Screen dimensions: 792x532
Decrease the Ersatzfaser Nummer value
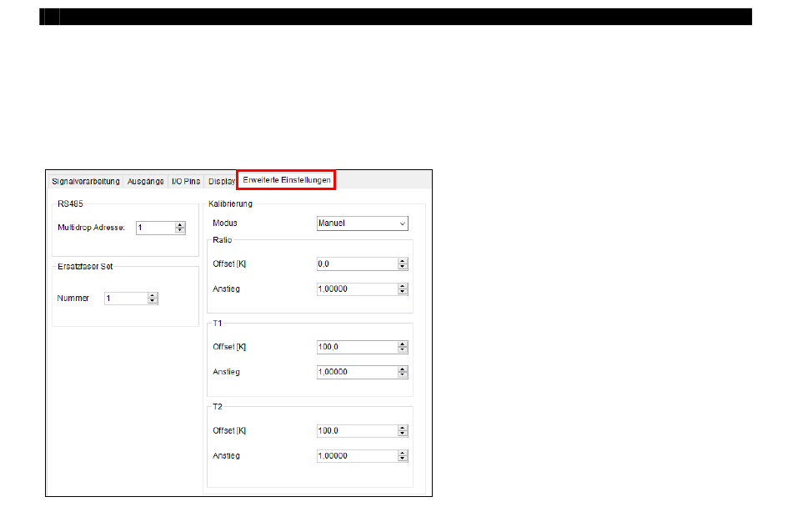(153, 302)
